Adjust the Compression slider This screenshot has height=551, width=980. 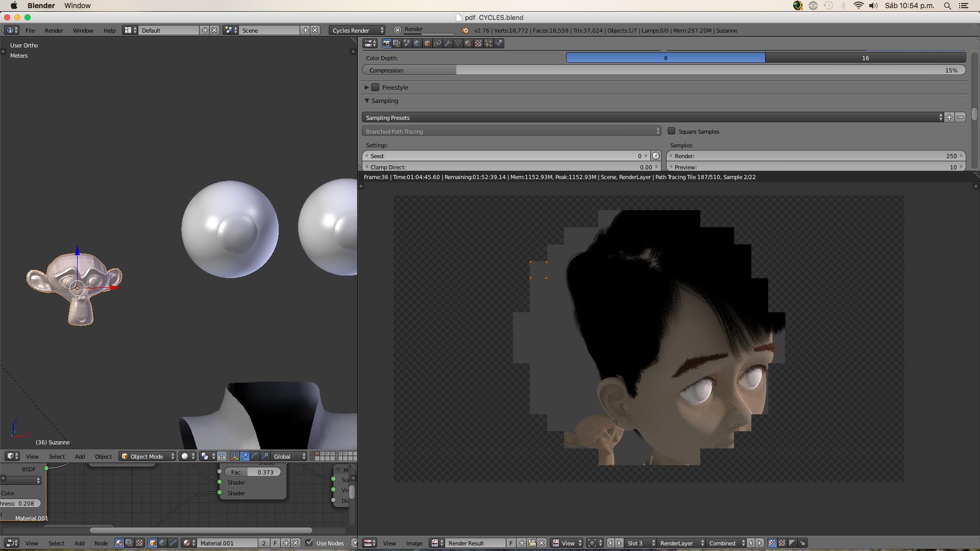coord(664,70)
